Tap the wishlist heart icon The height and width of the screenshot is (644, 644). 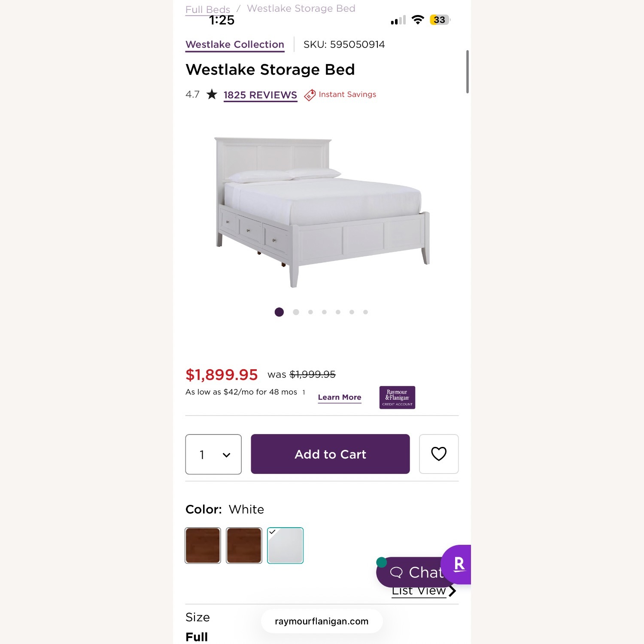pos(439,454)
